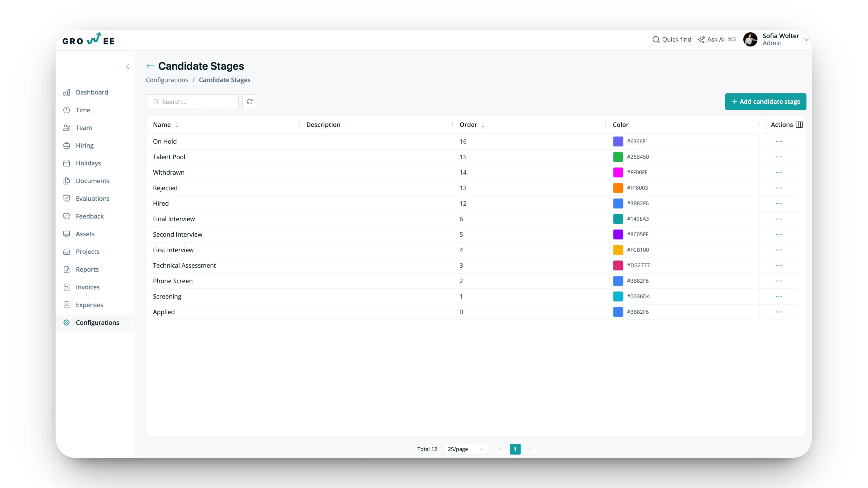This screenshot has height=488, width=868.
Task: Click the Quick find magnifier
Action: (656, 40)
